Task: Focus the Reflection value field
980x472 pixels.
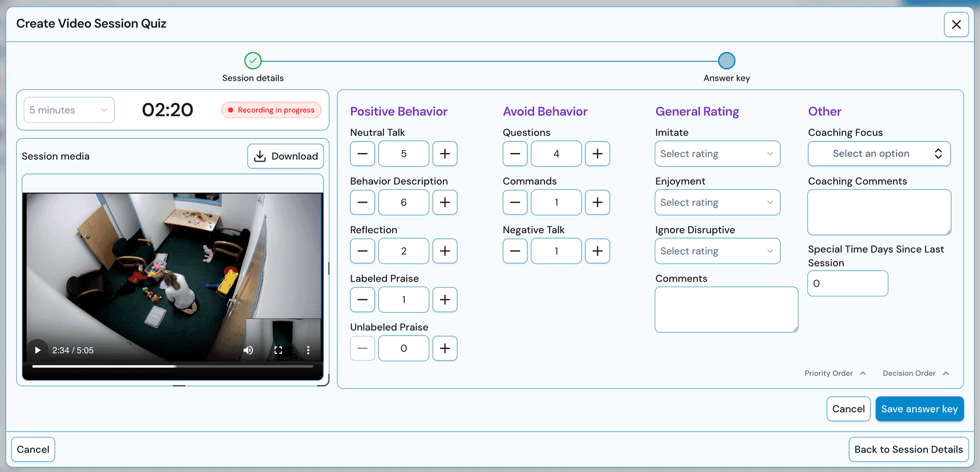Action: point(404,251)
